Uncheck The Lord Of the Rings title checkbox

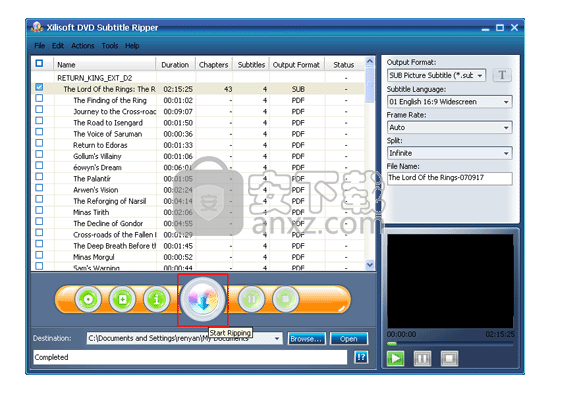tap(39, 87)
